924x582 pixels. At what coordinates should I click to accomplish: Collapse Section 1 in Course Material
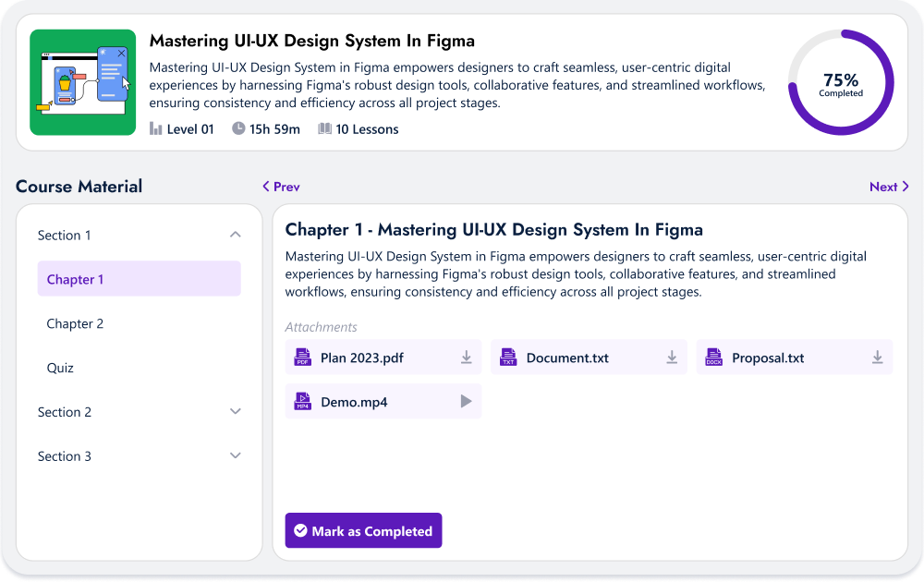tap(235, 235)
